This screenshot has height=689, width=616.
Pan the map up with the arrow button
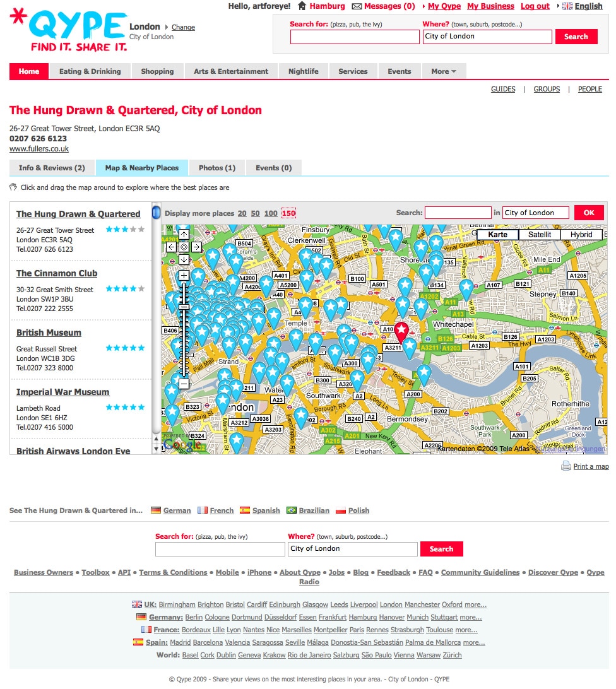tap(184, 235)
